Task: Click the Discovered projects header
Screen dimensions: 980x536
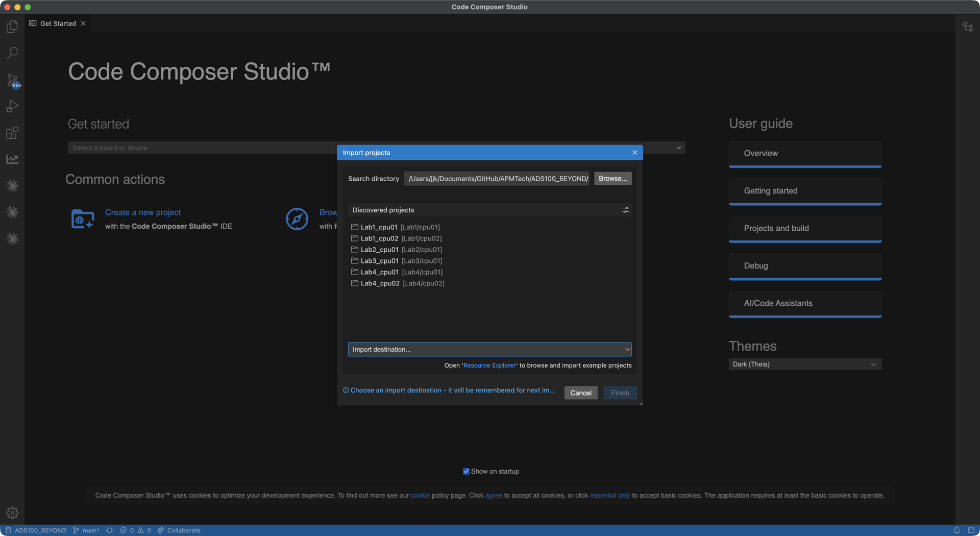Action: click(489, 210)
